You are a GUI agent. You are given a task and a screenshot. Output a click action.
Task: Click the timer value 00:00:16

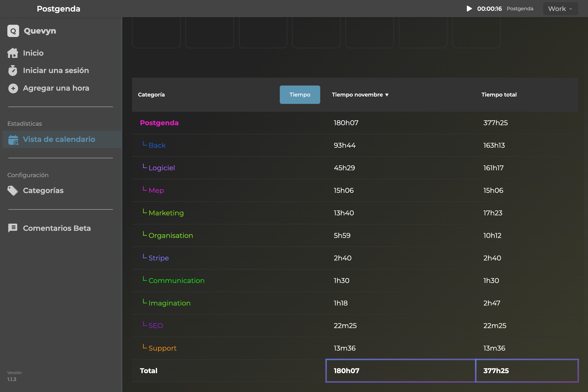[x=490, y=9]
